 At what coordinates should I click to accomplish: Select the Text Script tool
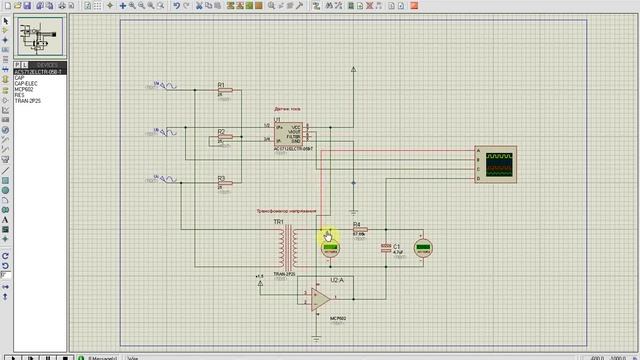[x=5, y=60]
